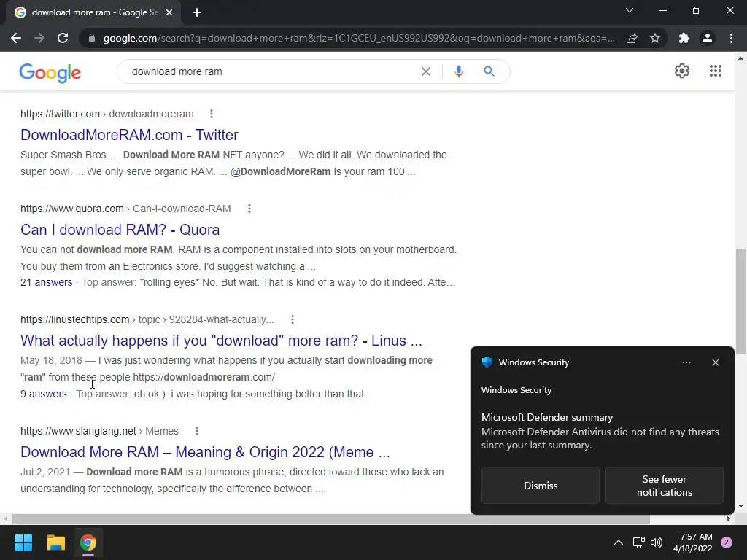Click the 'Microsoft Defender summary' heading
747x560 pixels.
click(x=547, y=417)
